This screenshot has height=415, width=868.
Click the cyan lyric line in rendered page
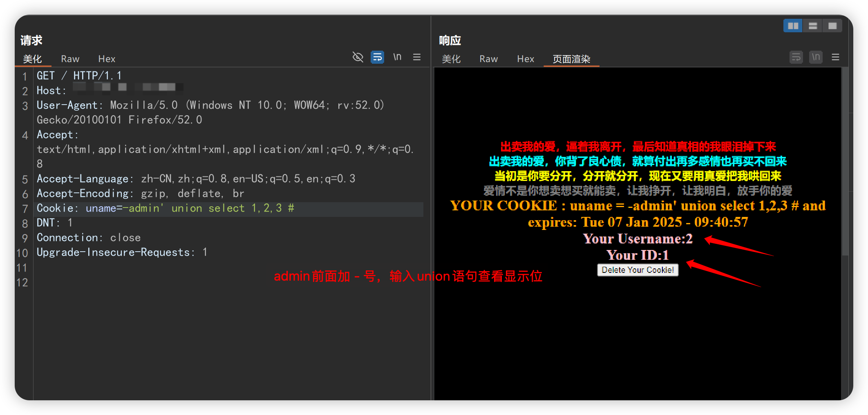(638, 161)
